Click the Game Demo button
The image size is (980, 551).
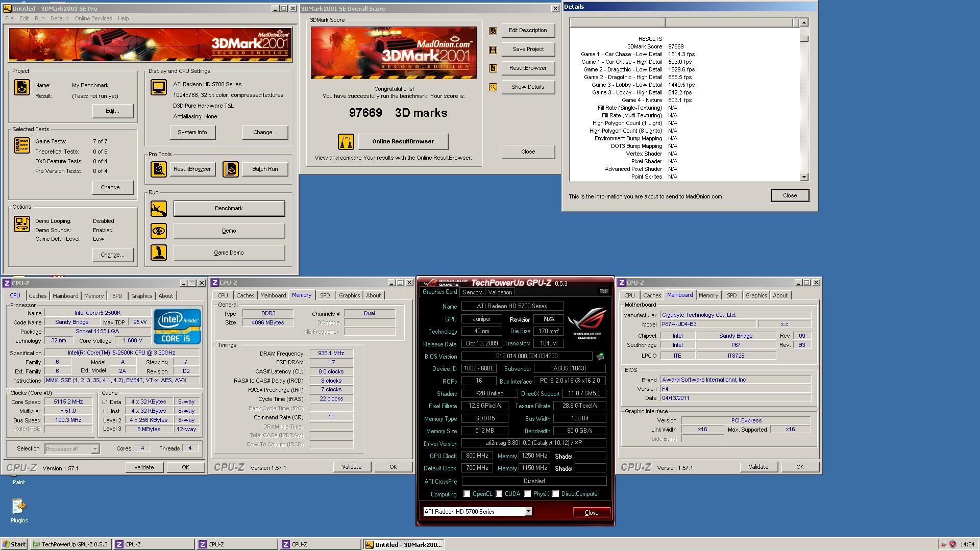click(229, 253)
